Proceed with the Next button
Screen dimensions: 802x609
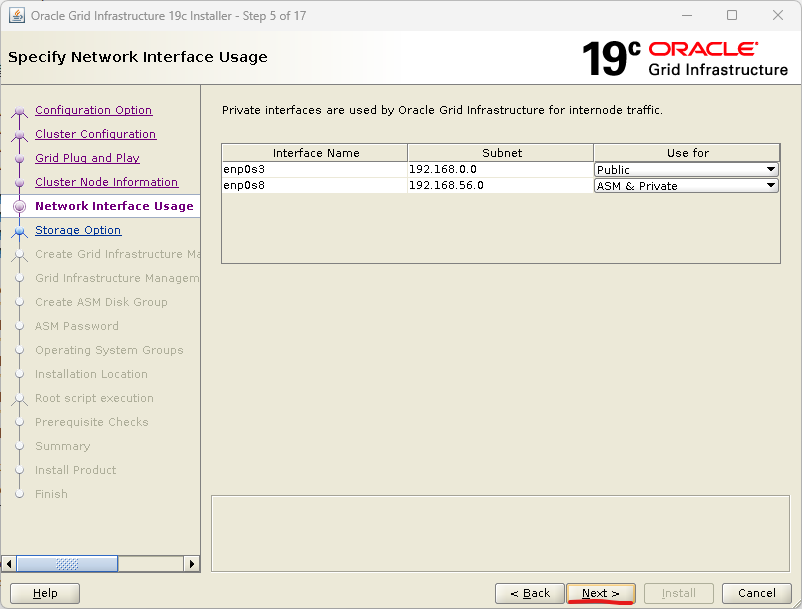click(601, 594)
